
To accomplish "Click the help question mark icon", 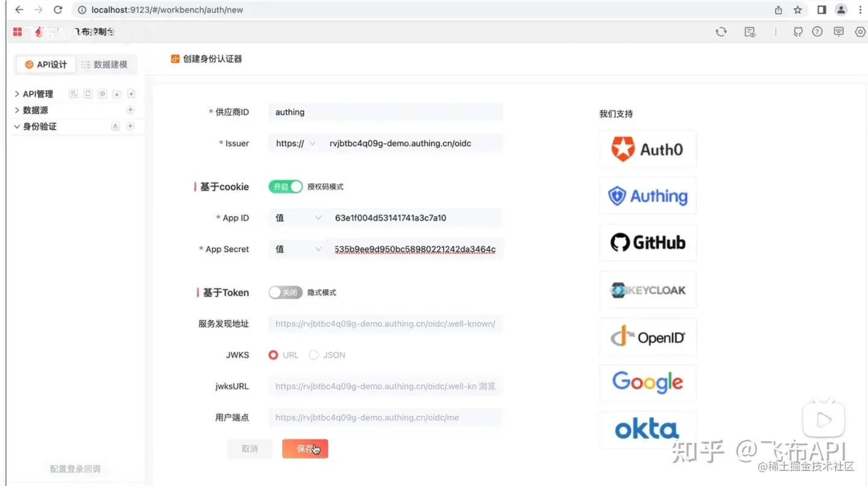I will pos(817,32).
